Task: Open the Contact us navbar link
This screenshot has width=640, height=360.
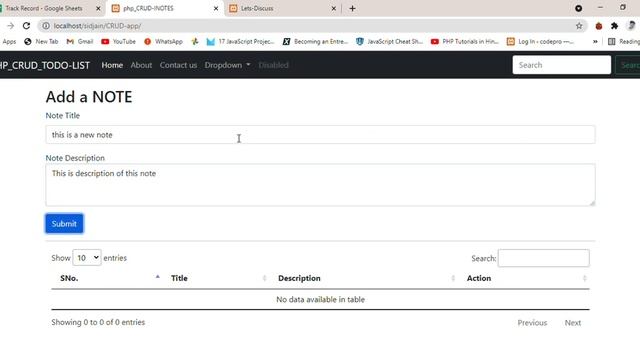Action: point(178,65)
